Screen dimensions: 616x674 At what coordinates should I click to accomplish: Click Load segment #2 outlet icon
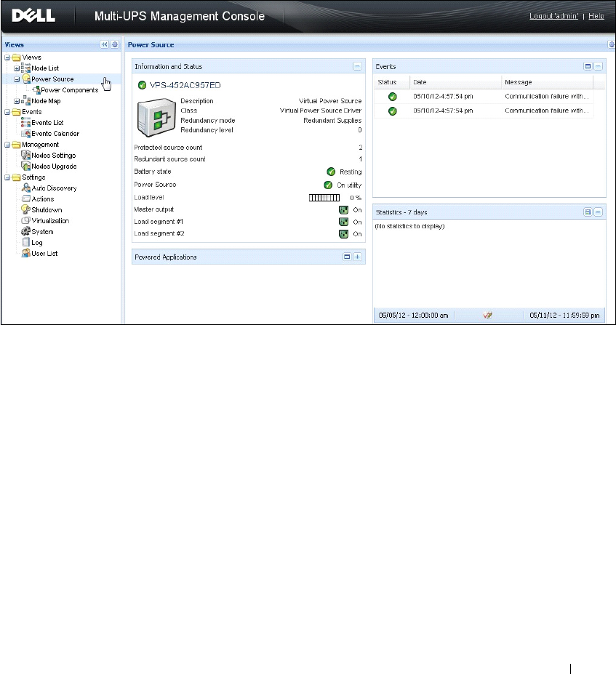pyautogui.click(x=343, y=234)
